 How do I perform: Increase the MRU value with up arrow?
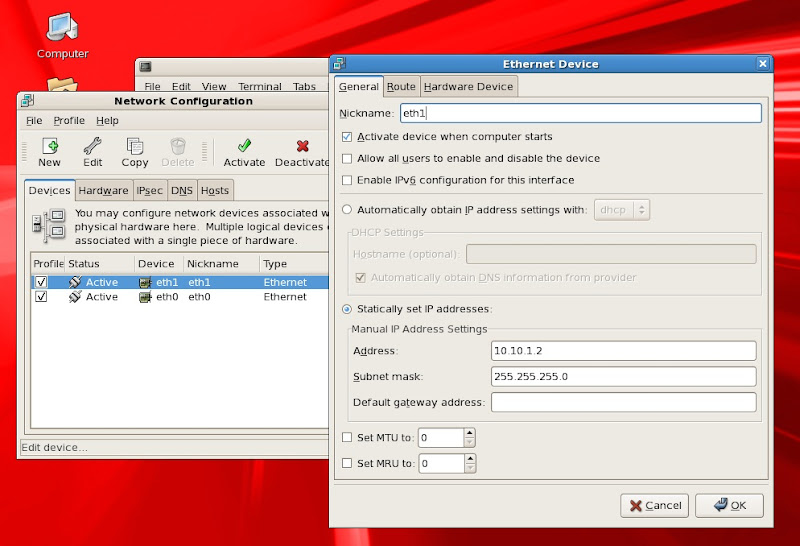pos(470,459)
